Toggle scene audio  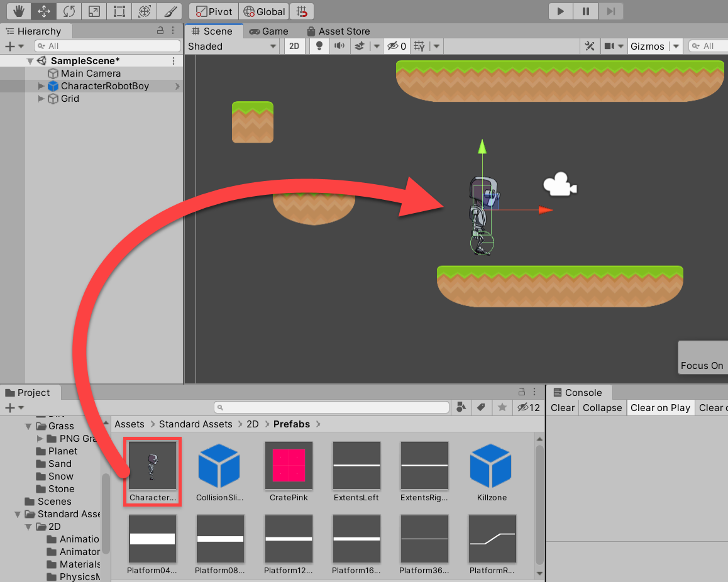340,46
